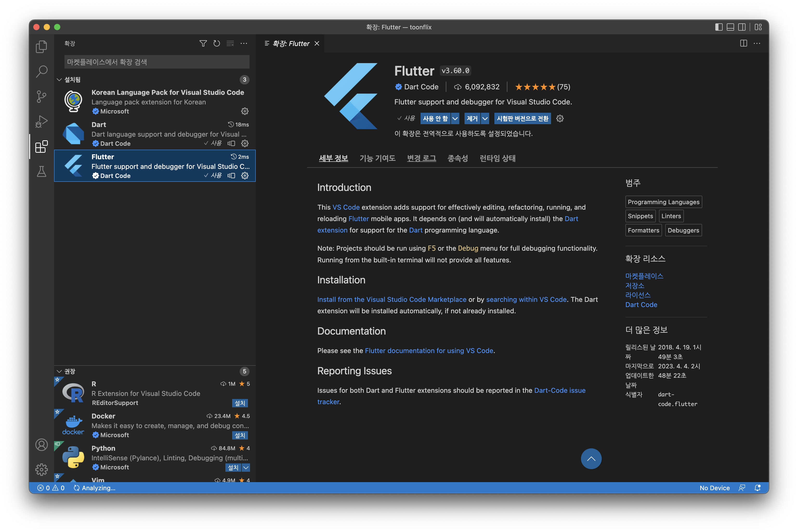This screenshot has height=532, width=798.
Task: Open Source Control view
Action: click(41, 97)
